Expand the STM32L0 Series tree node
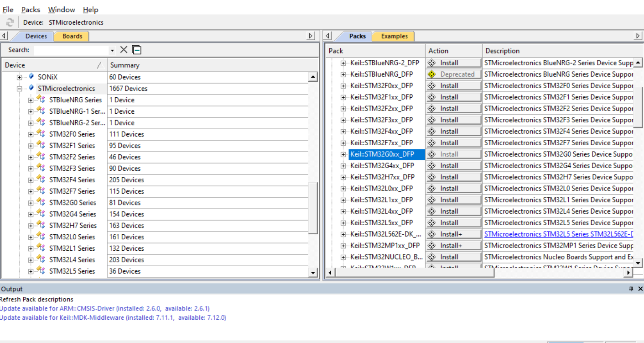 click(31, 237)
